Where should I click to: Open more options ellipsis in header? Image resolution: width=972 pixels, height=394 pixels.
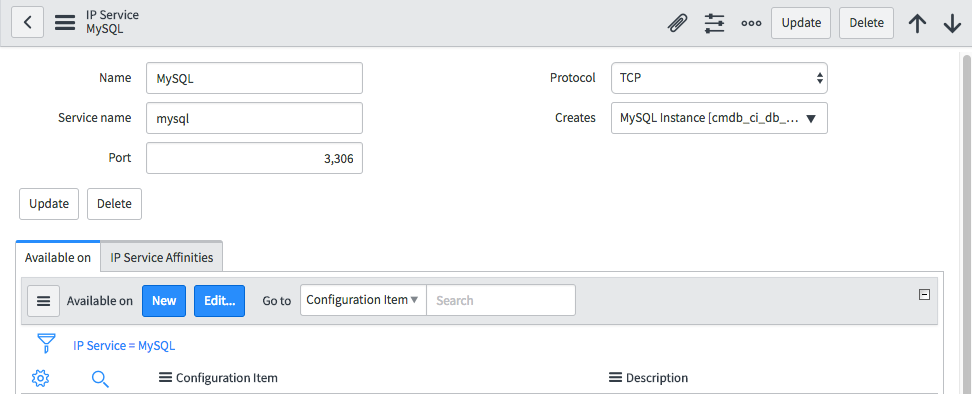[751, 23]
